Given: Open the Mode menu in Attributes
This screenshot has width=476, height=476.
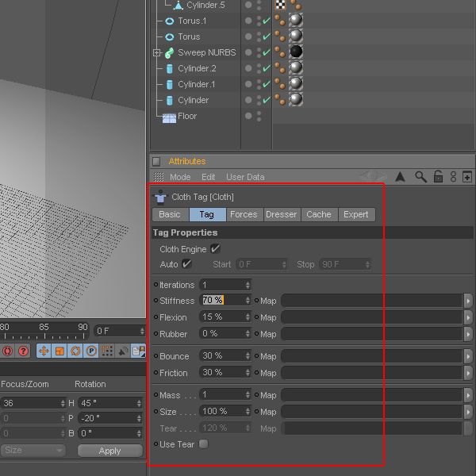Looking at the screenshot, I should point(180,177).
